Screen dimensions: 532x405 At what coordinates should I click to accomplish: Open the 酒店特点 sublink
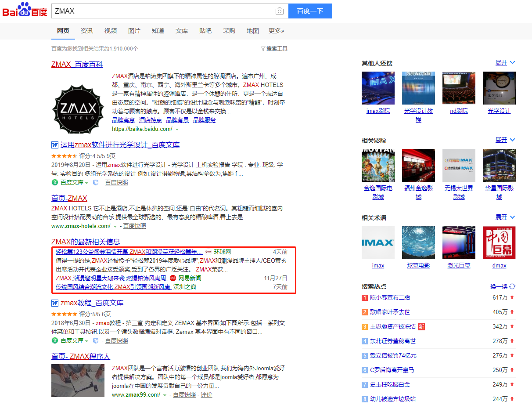[151, 120]
